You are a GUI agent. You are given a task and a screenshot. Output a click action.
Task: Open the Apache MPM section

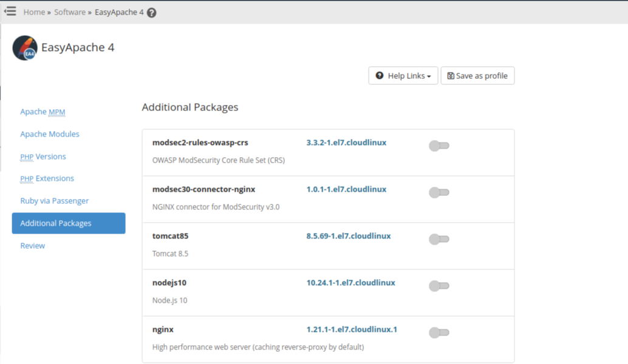click(43, 112)
